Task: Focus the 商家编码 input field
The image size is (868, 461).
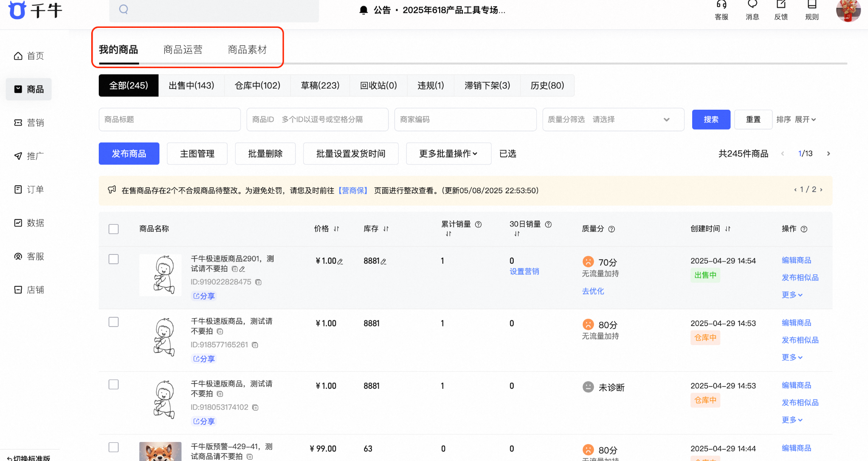Action: pyautogui.click(x=465, y=119)
